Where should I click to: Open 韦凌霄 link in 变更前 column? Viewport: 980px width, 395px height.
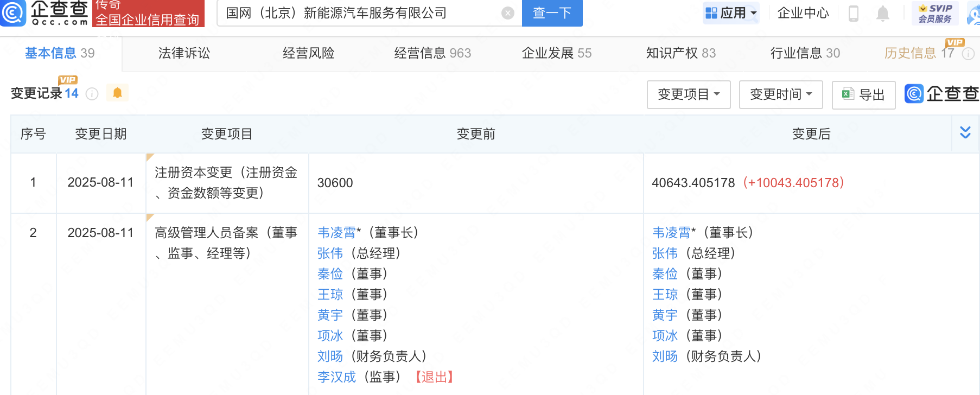(x=336, y=233)
